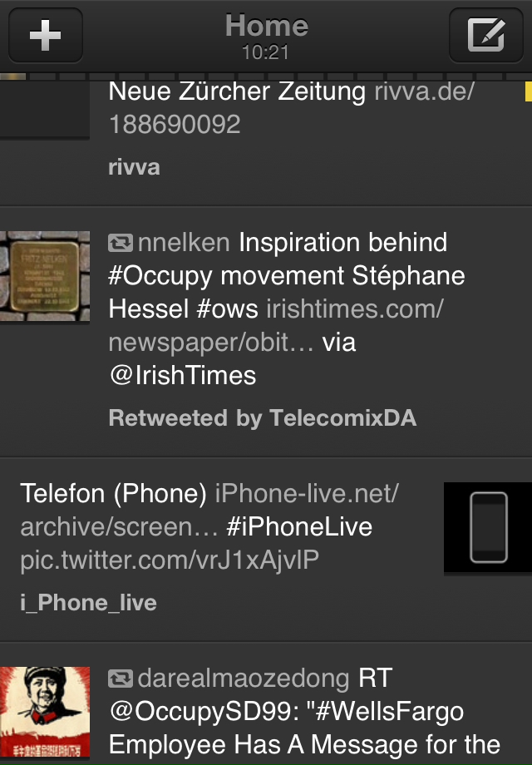The image size is (532, 765).
Task: Open the iPhone image thumbnail
Action: pyautogui.click(x=488, y=527)
